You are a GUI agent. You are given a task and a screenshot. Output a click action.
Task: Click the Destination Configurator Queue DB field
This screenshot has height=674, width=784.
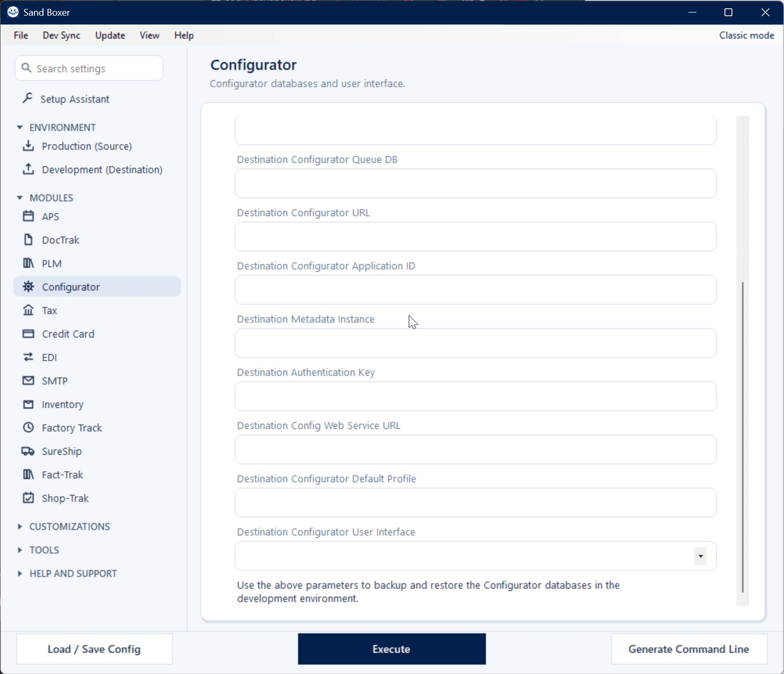pos(476,183)
